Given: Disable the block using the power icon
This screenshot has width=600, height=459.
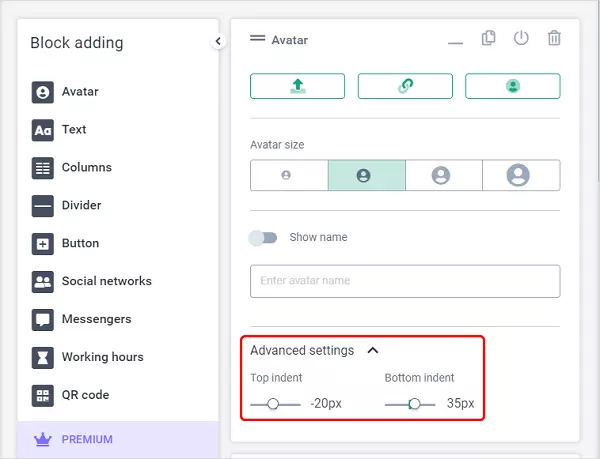Looking at the screenshot, I should 521,39.
